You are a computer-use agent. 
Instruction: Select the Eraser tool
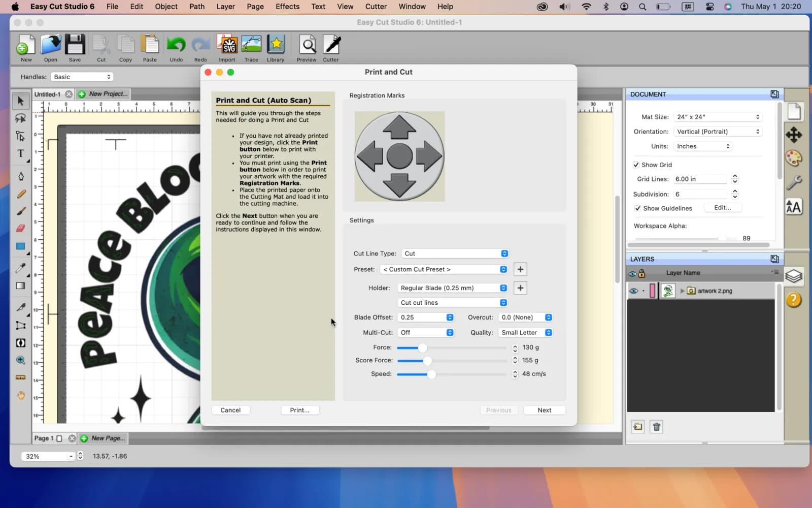[20, 228]
